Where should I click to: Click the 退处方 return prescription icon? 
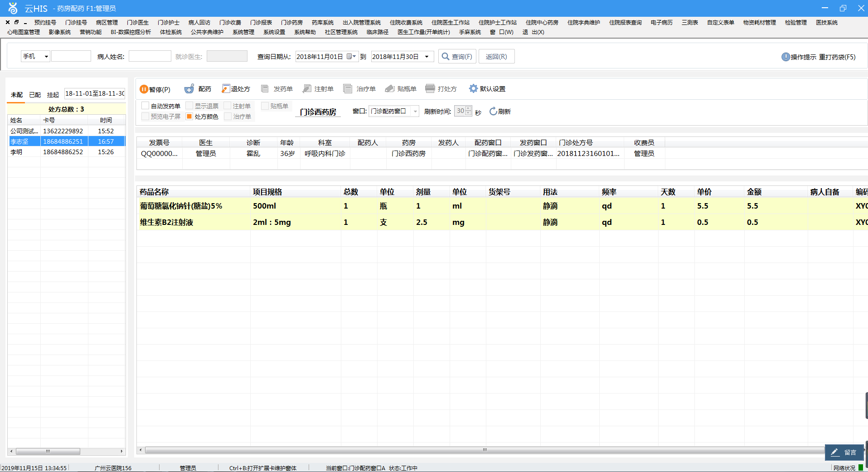226,88
